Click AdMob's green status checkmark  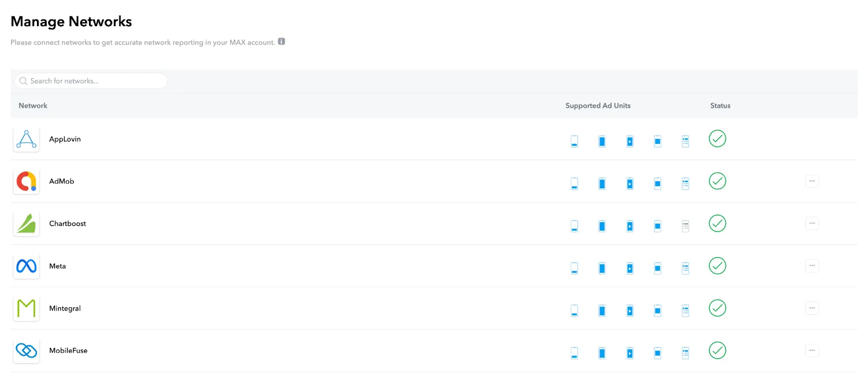click(x=717, y=181)
